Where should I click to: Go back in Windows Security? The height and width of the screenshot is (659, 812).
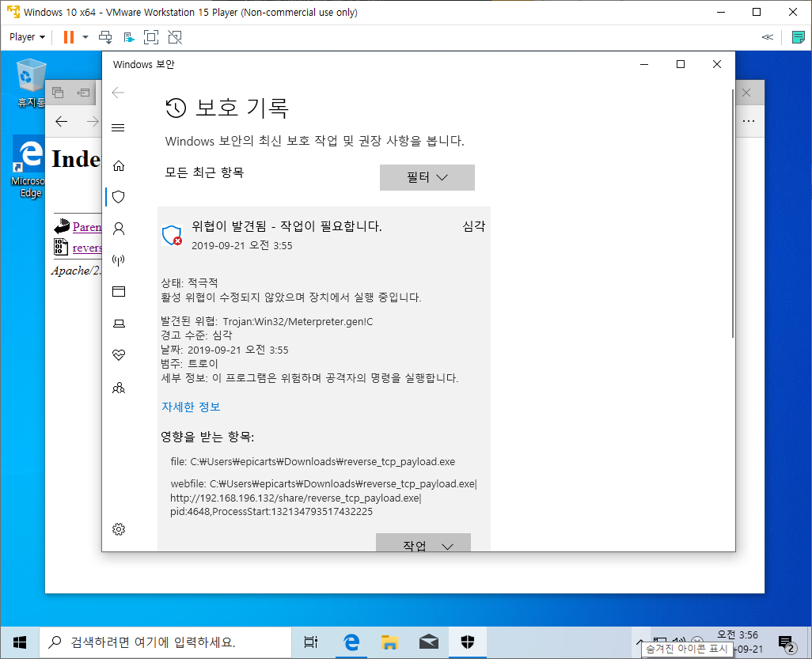coord(118,93)
